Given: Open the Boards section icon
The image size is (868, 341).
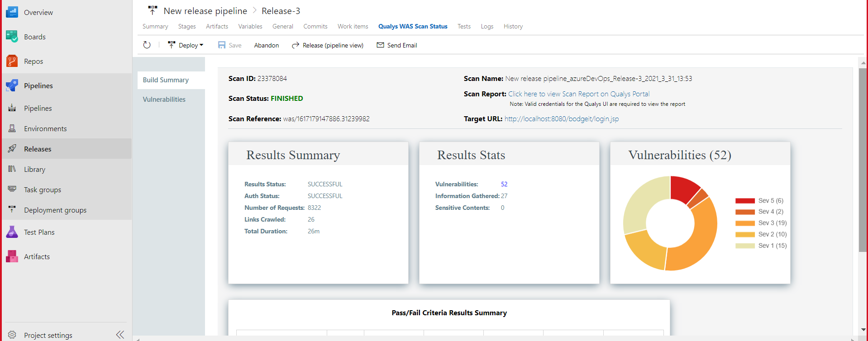Looking at the screenshot, I should click(12, 37).
